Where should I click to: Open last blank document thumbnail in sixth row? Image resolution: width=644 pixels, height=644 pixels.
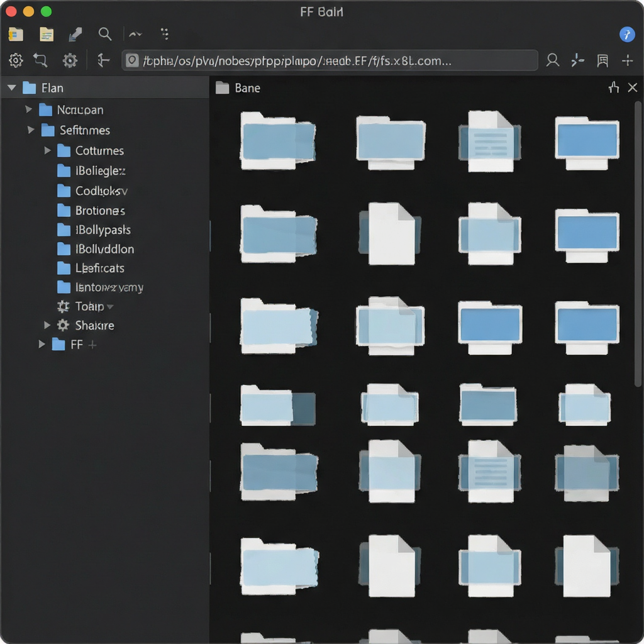[587, 566]
